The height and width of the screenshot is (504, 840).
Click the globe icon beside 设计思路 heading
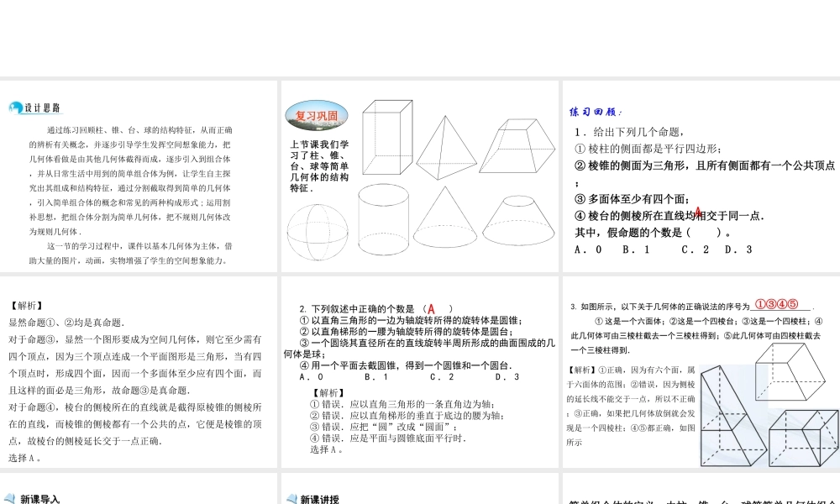point(12,108)
